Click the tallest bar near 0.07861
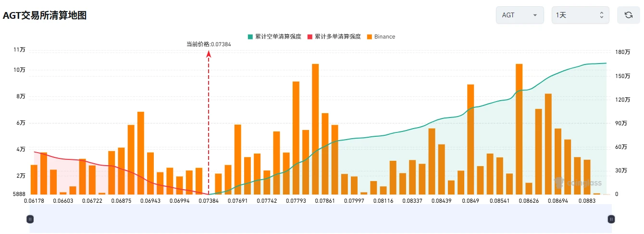This screenshot has height=234, width=644. coord(315,129)
